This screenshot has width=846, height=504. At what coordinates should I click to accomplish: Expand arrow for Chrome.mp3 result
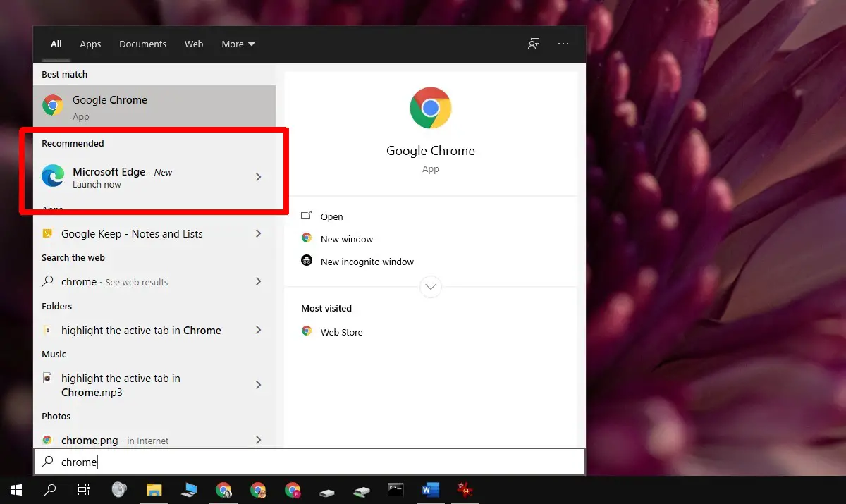pos(258,385)
